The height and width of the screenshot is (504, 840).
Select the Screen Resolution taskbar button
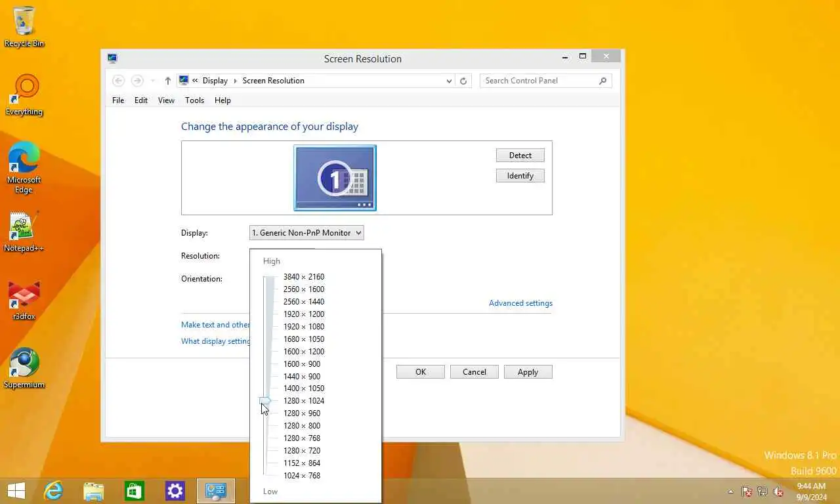pos(216,491)
